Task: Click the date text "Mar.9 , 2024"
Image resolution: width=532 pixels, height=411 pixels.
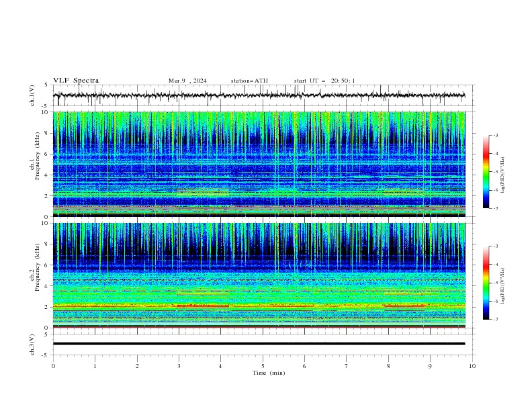Action: (187, 81)
